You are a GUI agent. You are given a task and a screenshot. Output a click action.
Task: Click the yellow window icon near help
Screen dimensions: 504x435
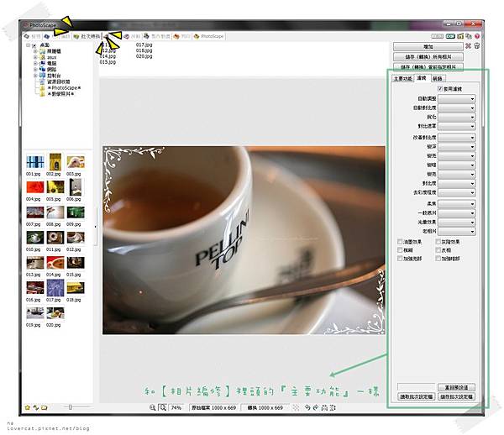[x=460, y=36]
